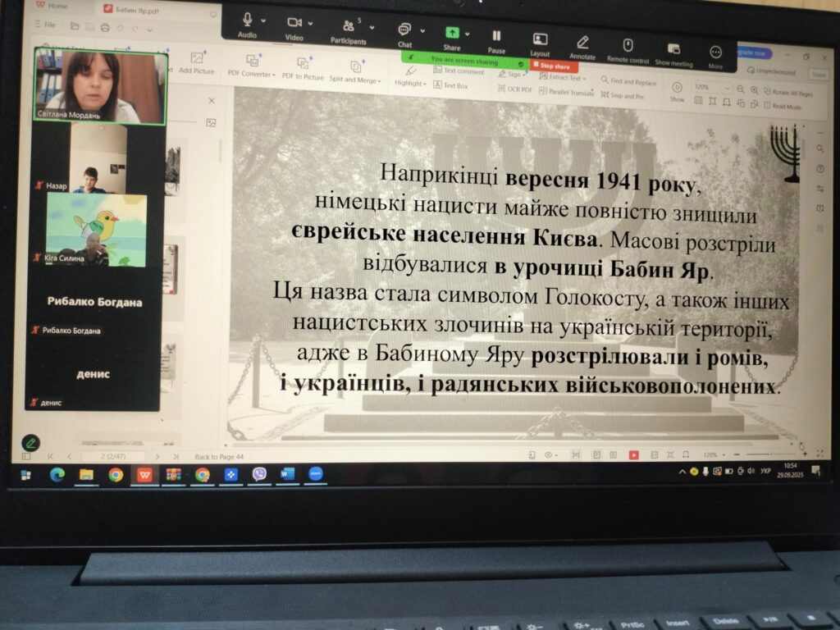This screenshot has height=630, width=840.
Task: Open the PDF Converter dropdown
Action: tap(252, 66)
